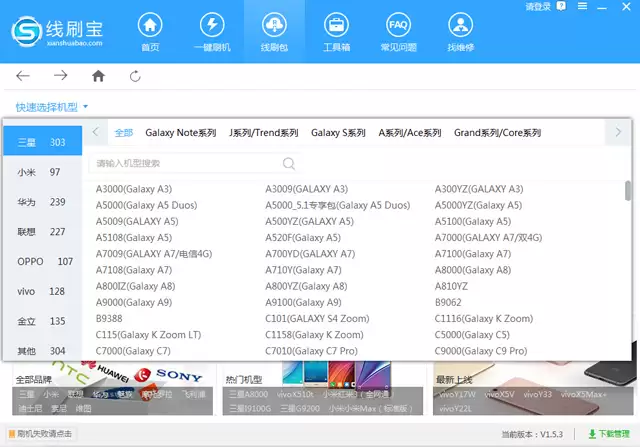
Task: Open model A700YD(GALAXY A7)
Action: 310,254
